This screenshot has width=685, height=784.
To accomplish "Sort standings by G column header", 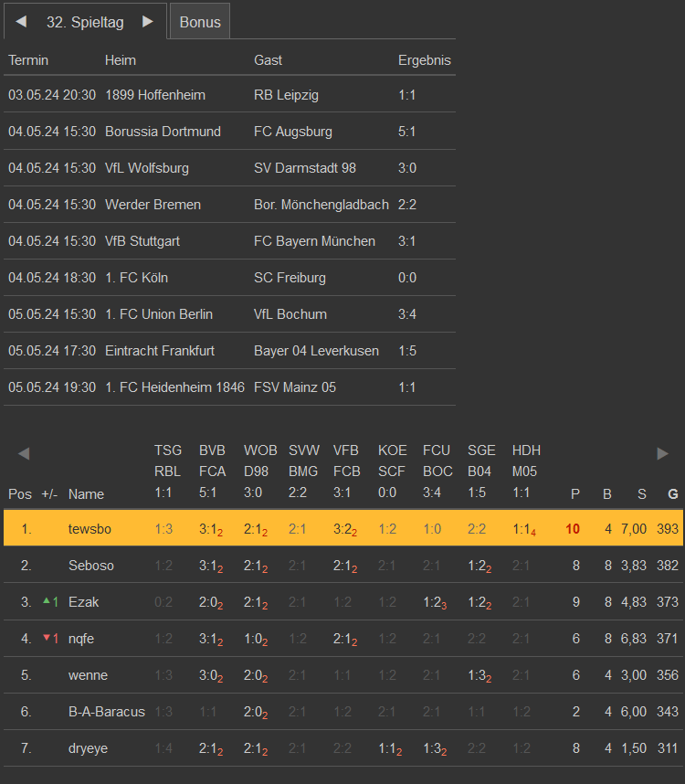I will pyautogui.click(x=673, y=494).
